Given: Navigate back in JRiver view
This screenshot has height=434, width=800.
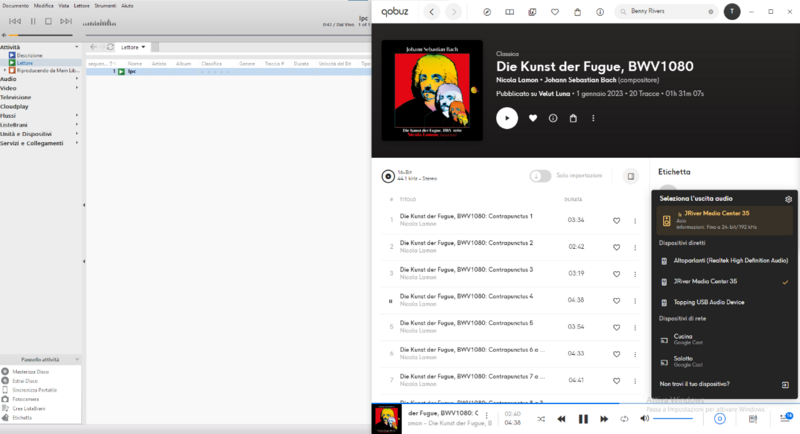Looking at the screenshot, I should pyautogui.click(x=93, y=47).
